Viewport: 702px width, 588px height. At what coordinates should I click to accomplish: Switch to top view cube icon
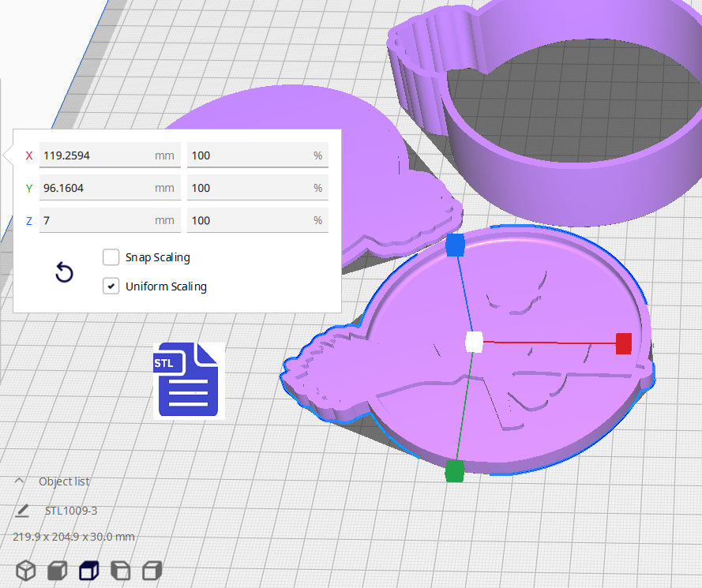click(x=88, y=570)
